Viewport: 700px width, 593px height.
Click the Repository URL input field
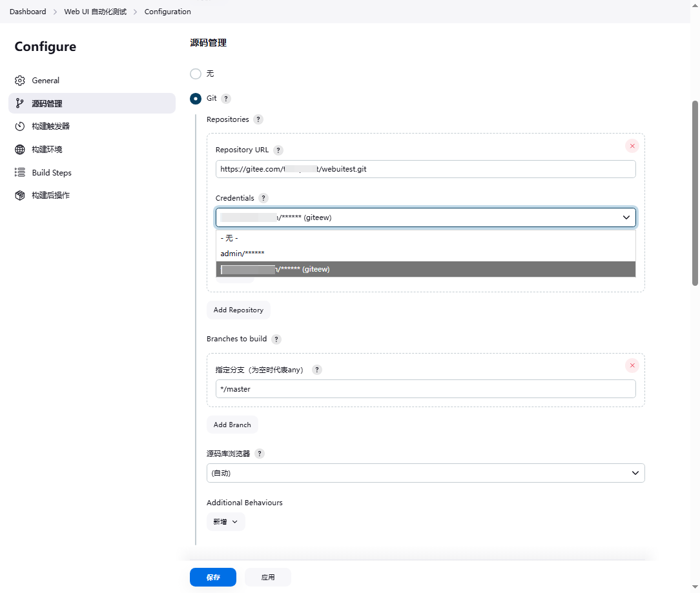pyautogui.click(x=426, y=169)
